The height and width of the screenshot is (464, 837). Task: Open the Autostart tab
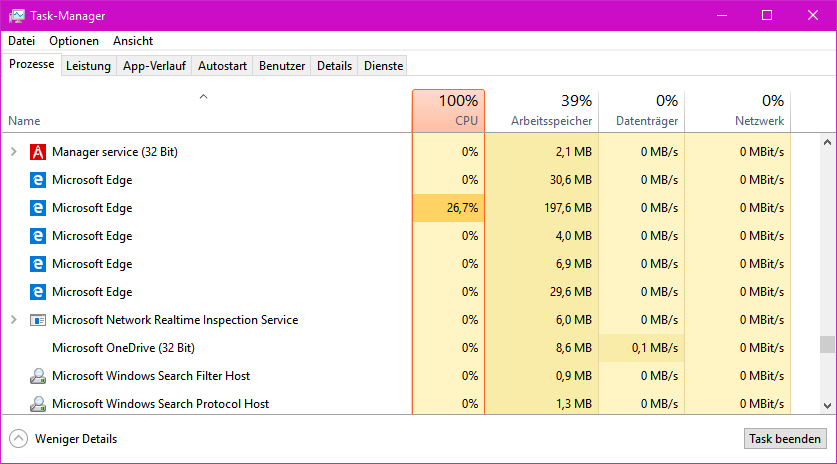pos(221,66)
